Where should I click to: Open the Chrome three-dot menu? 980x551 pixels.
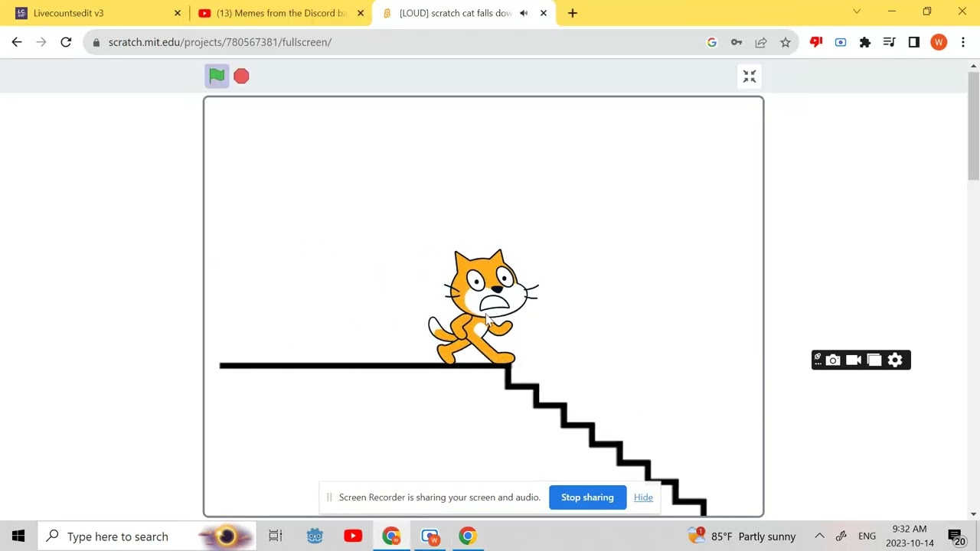click(963, 42)
